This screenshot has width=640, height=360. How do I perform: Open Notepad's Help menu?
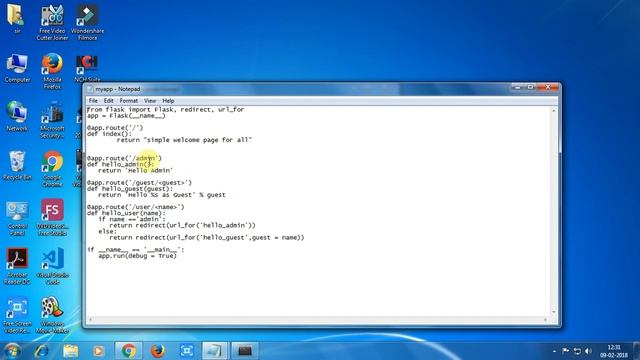pos(168,101)
